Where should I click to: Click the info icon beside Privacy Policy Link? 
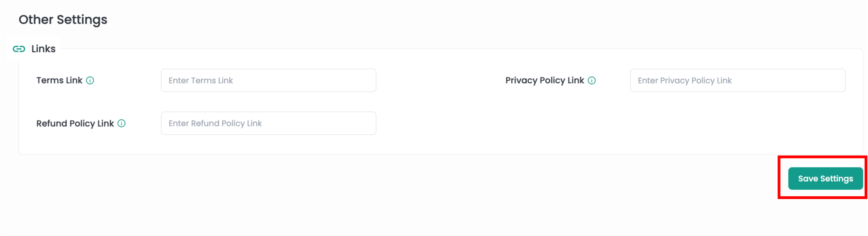[592, 80]
